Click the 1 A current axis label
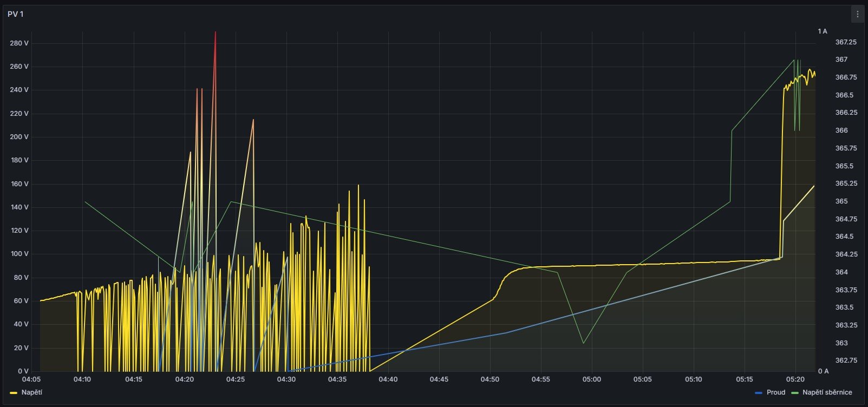 pyautogui.click(x=823, y=31)
